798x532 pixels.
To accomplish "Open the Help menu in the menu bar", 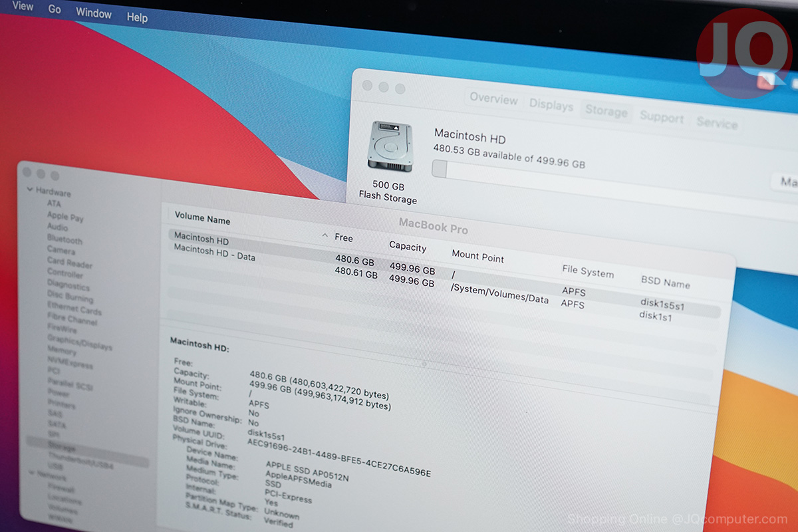I will pyautogui.click(x=137, y=17).
